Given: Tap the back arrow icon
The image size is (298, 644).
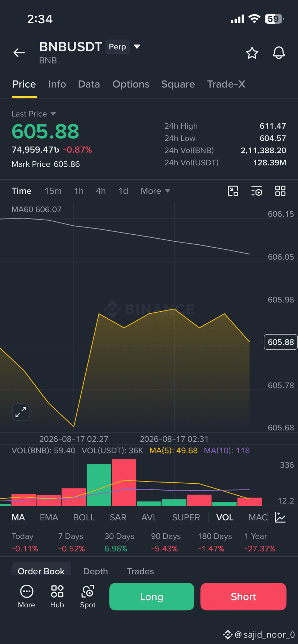Looking at the screenshot, I should coord(19,53).
